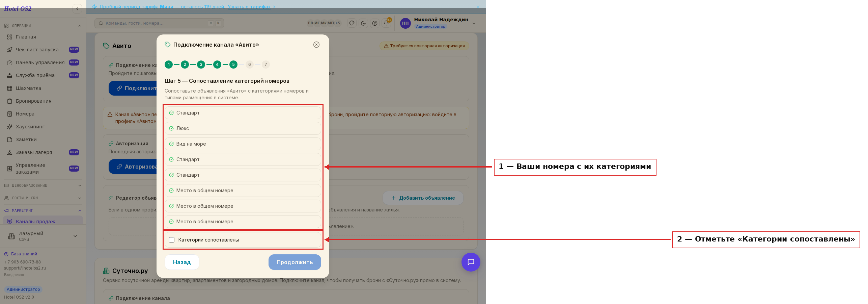Click the tent icon for Заказы лагеря
The height and width of the screenshot is (304, 868).
(9, 152)
